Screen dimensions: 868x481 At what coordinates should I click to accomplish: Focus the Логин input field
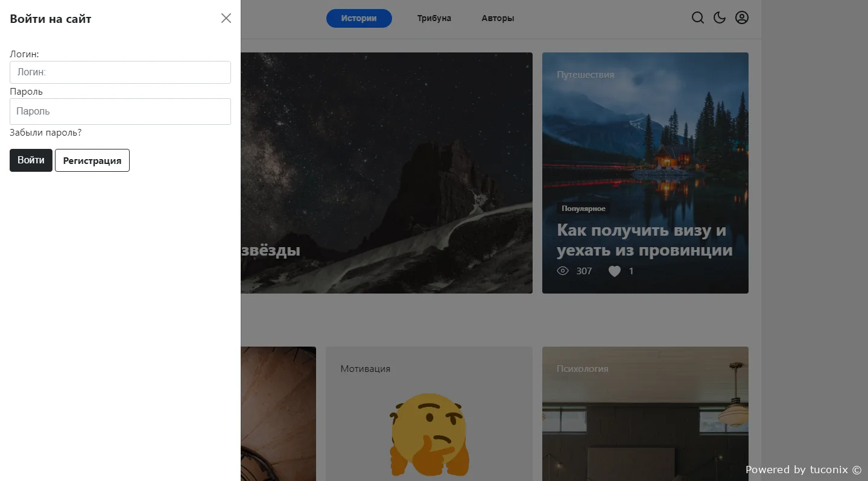click(x=120, y=72)
